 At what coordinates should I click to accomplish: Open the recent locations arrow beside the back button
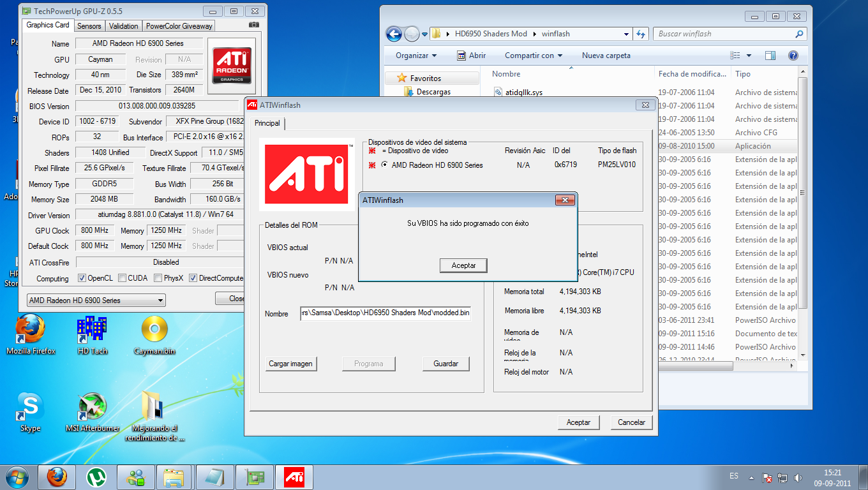(426, 34)
